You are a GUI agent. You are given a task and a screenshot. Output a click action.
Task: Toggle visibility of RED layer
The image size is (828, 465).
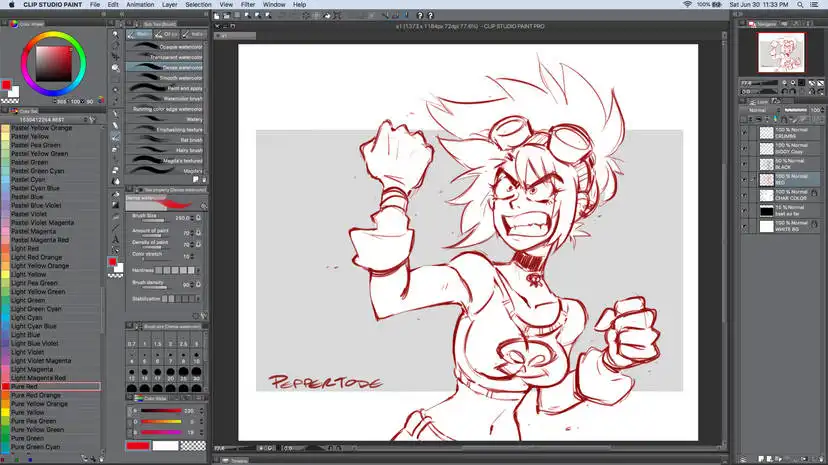coord(745,179)
